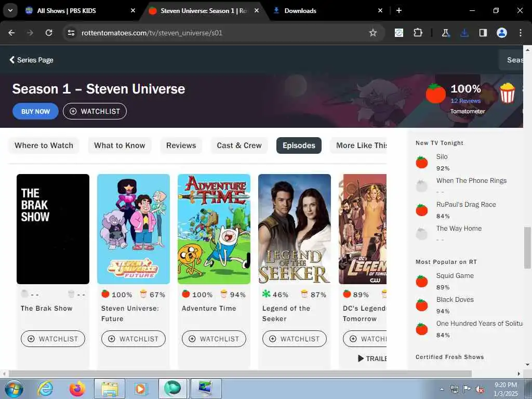Image resolution: width=532 pixels, height=399 pixels.
Task: Jump to Reviews section
Action: pos(181,145)
